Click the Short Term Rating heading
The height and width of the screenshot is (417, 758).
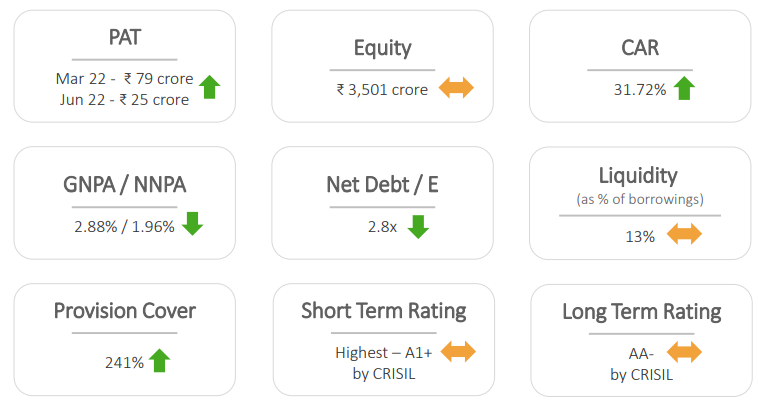[384, 311]
